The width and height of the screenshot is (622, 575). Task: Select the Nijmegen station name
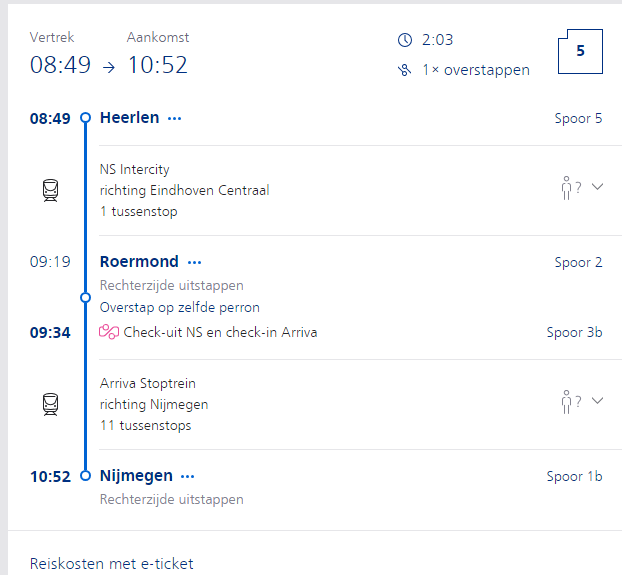[x=136, y=476]
